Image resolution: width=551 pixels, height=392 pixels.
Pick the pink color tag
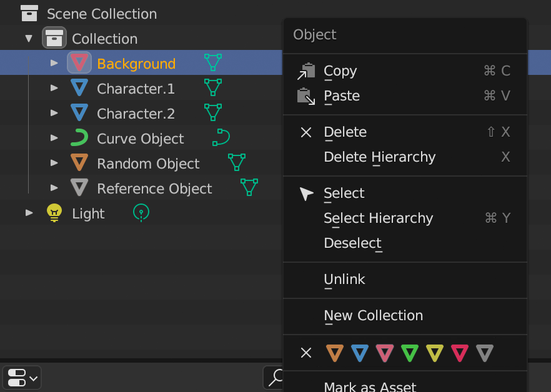click(384, 353)
